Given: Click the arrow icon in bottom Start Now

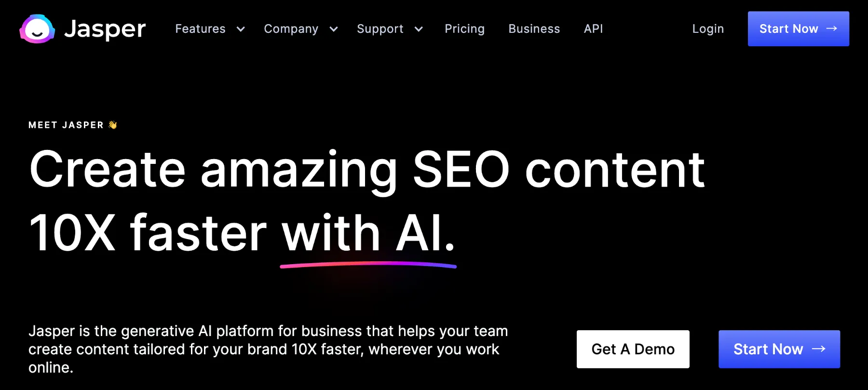Looking at the screenshot, I should tap(819, 349).
